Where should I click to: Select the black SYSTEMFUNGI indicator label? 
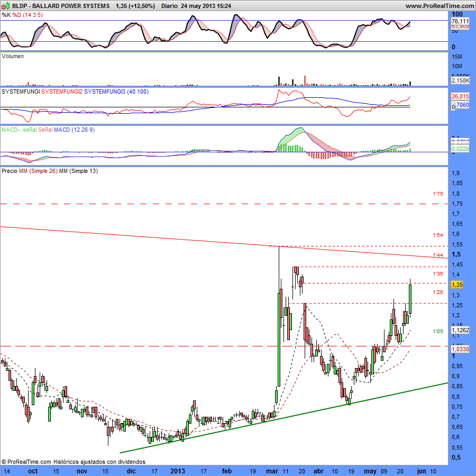[x=21, y=91]
